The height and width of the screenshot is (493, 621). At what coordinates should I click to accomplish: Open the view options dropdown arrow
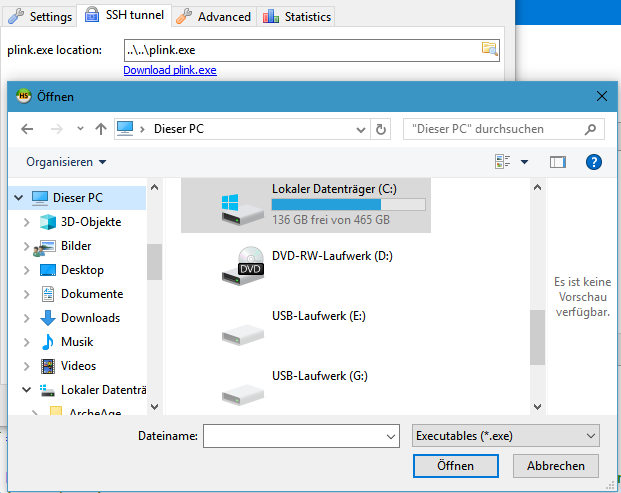click(x=524, y=162)
